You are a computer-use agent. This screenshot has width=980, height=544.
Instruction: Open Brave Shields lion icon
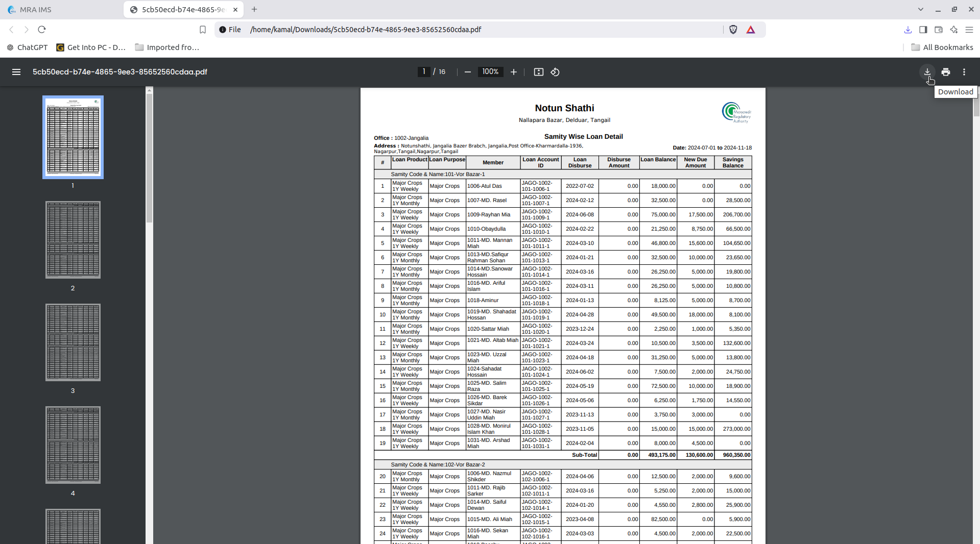[x=733, y=30]
